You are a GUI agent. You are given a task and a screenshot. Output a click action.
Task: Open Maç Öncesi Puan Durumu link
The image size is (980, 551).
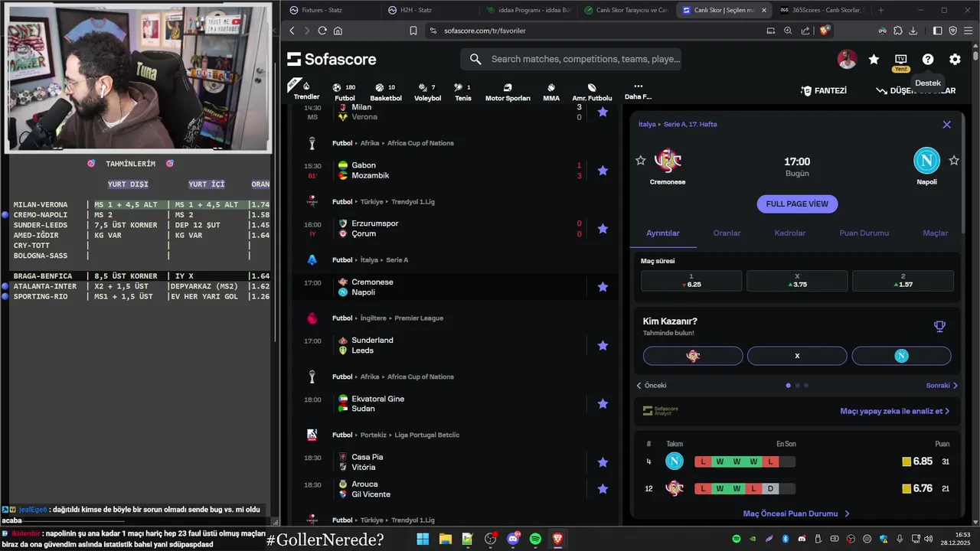coord(796,514)
